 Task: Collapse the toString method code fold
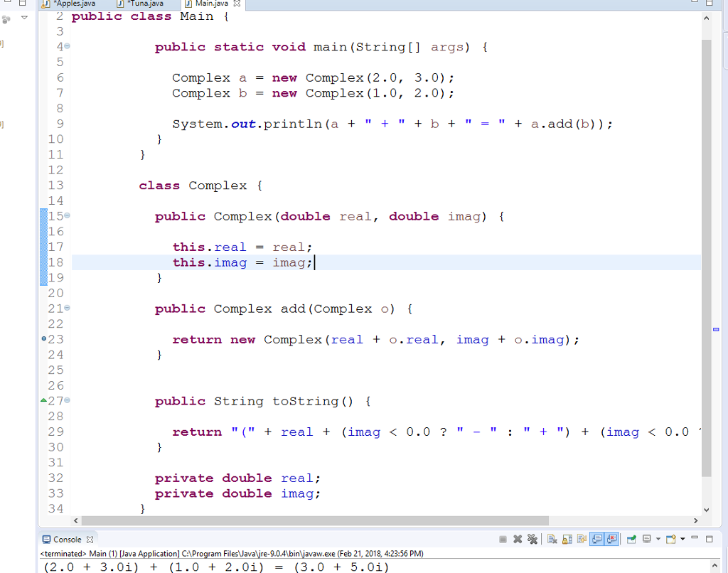pyautogui.click(x=65, y=401)
